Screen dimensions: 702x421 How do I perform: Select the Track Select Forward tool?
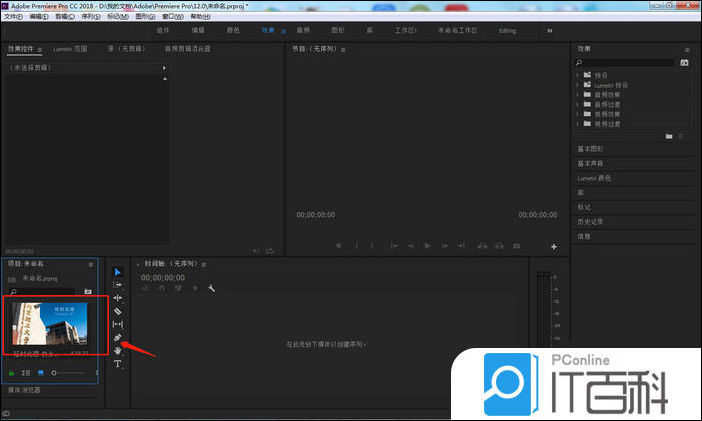pyautogui.click(x=117, y=285)
